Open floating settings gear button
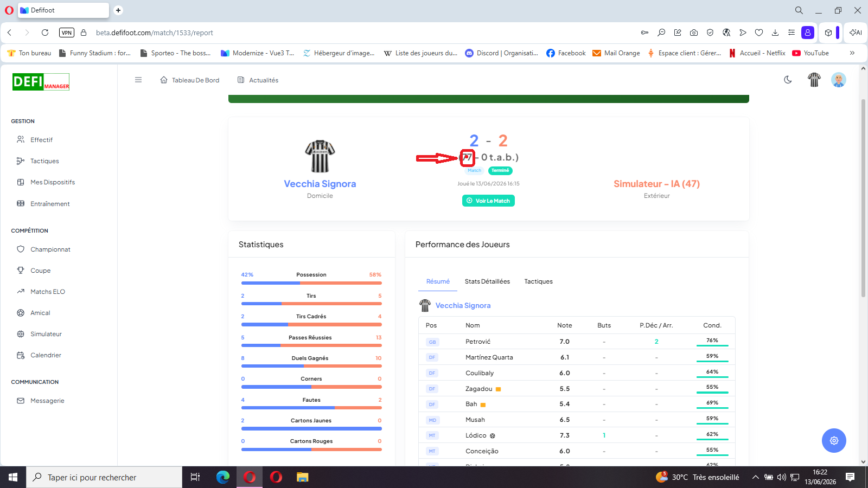 tap(834, 440)
